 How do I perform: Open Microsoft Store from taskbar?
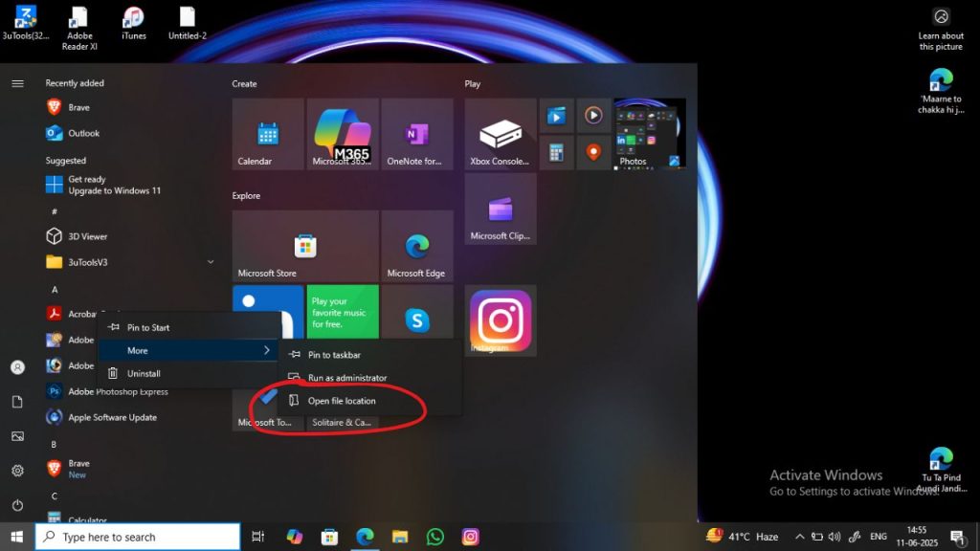tap(329, 537)
